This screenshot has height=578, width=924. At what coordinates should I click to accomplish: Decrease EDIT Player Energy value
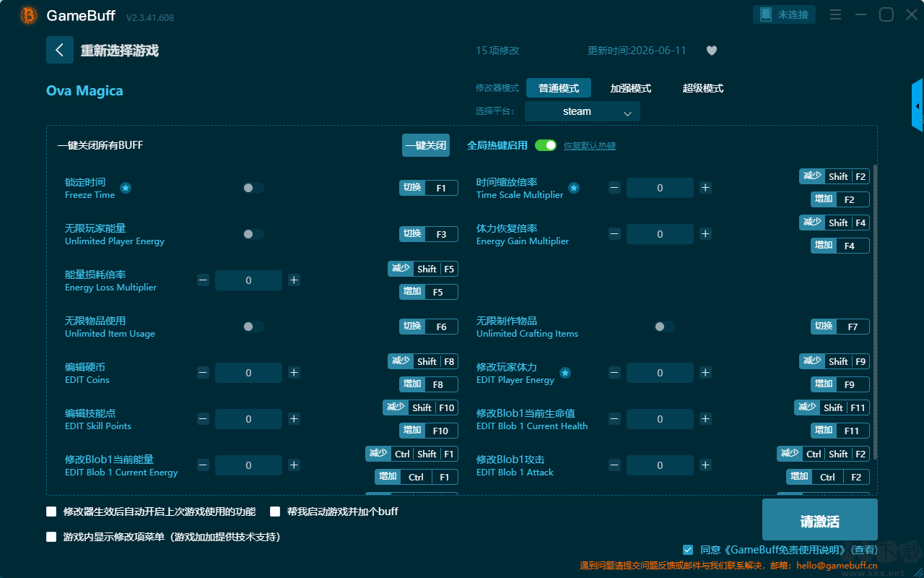614,373
